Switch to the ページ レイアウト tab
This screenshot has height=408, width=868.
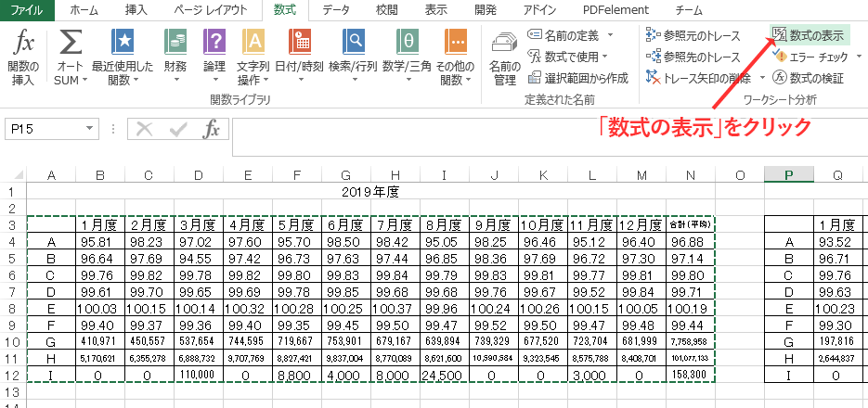click(210, 9)
